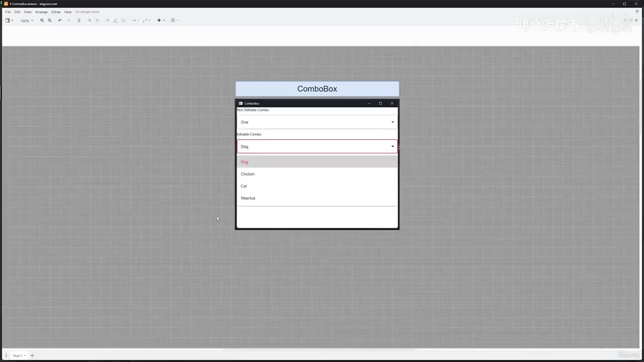
Task: Collapse the Editable Combo dropdown arrow
Action: coord(392,147)
